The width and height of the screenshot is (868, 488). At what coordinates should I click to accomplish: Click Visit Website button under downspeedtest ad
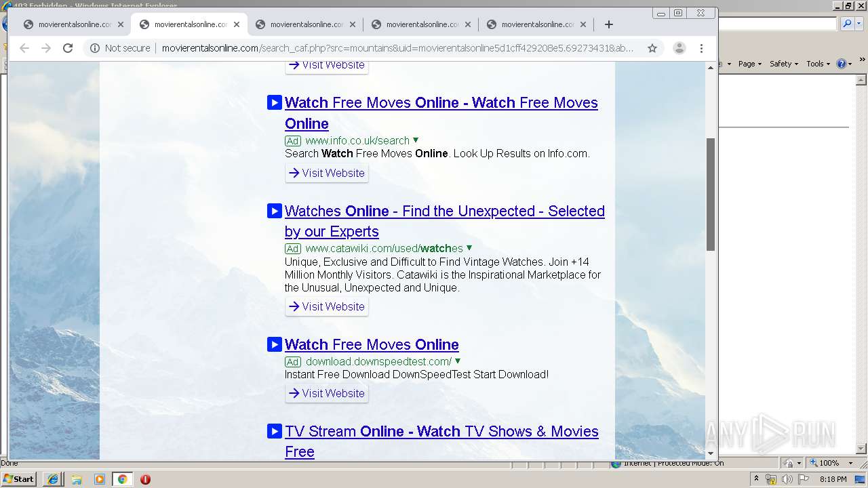point(327,393)
